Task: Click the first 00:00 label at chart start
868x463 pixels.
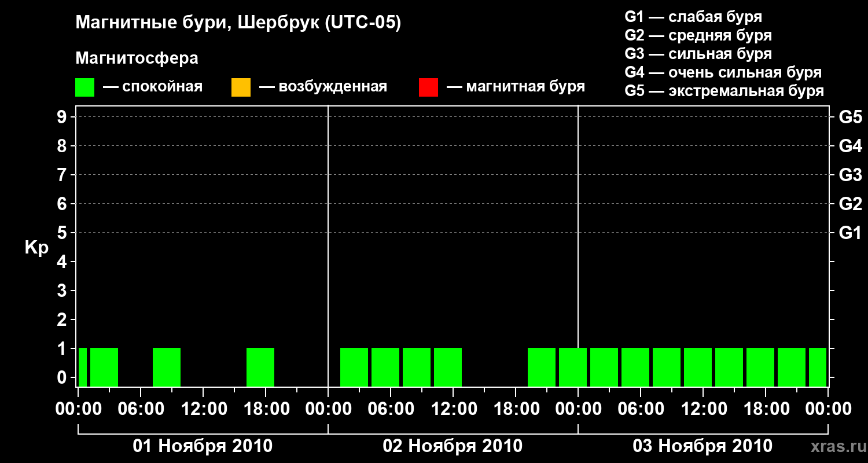Action: pyautogui.click(x=78, y=409)
